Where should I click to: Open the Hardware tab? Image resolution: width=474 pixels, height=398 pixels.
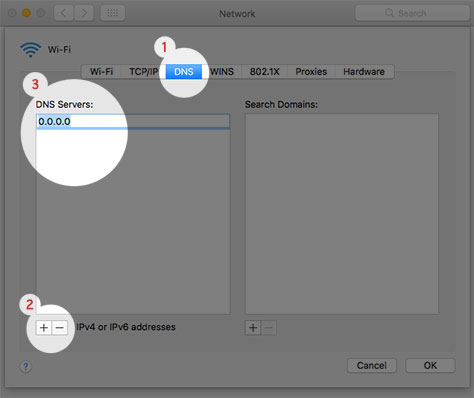pos(364,72)
